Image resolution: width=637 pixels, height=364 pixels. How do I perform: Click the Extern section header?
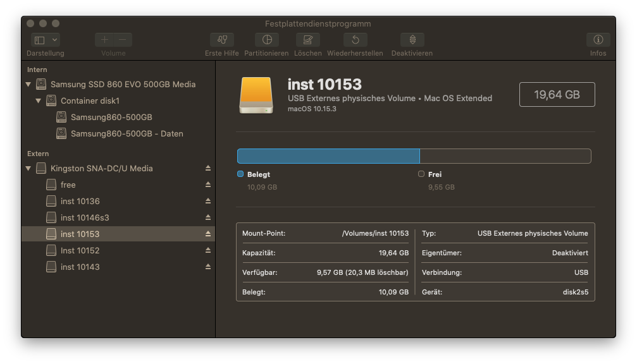click(38, 154)
